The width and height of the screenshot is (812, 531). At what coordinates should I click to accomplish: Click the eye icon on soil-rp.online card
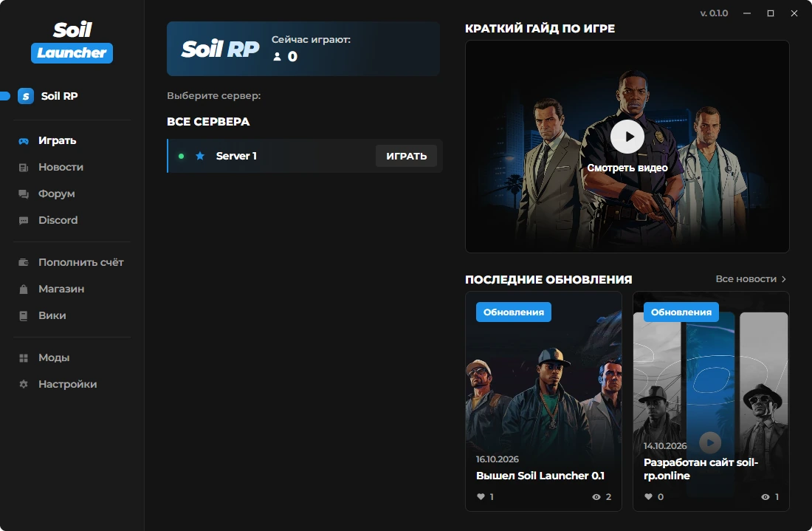(765, 497)
